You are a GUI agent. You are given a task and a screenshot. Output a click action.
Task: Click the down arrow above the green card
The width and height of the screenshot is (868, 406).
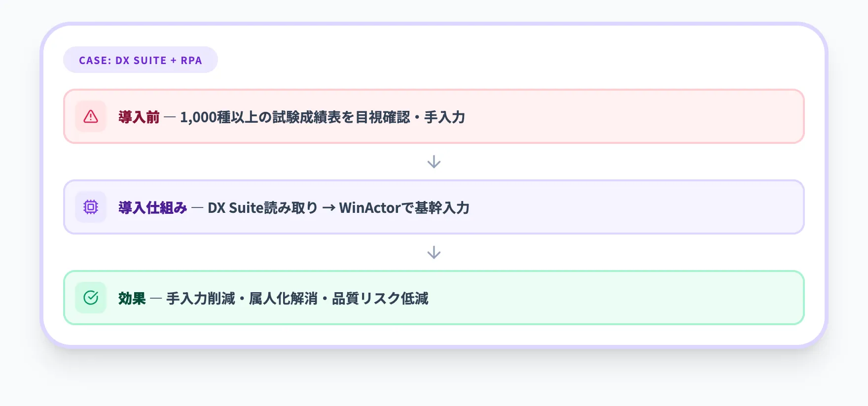[x=434, y=253]
